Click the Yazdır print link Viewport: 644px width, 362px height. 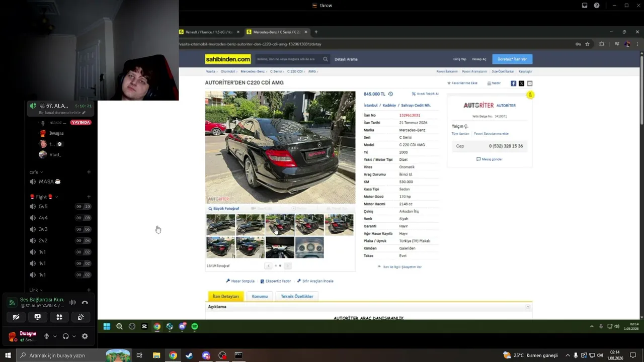coord(494,83)
